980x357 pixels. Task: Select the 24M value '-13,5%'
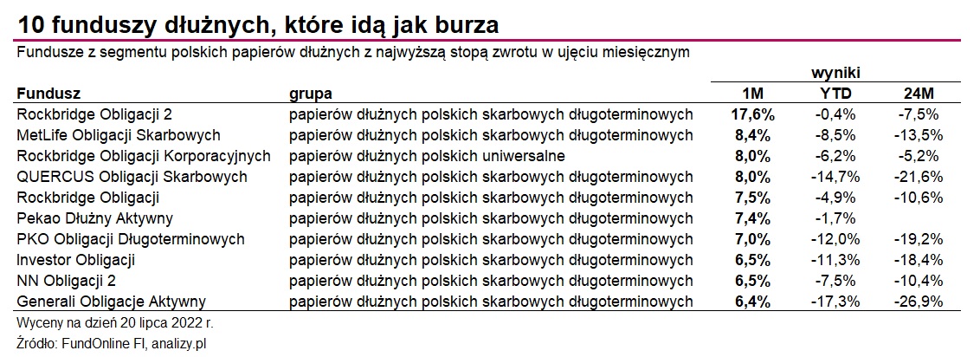point(919,135)
